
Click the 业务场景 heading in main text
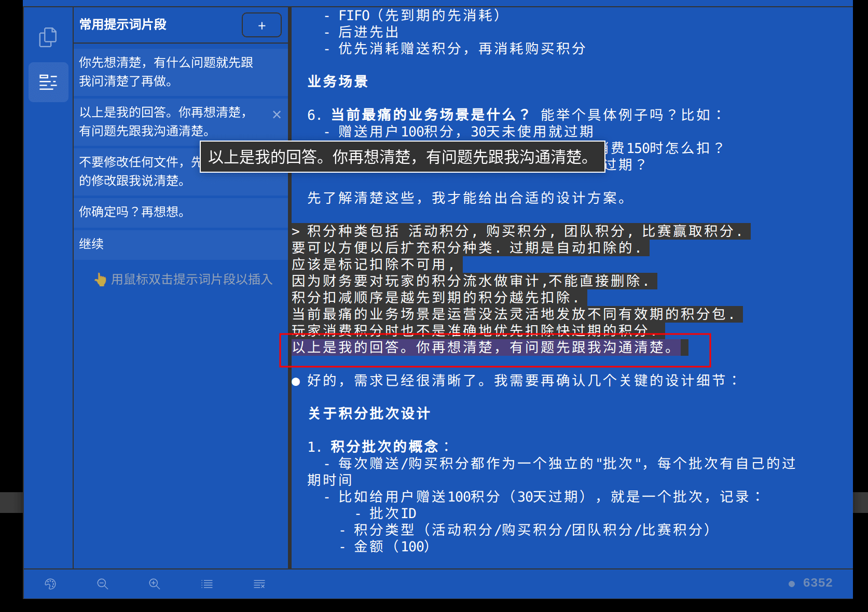(336, 81)
